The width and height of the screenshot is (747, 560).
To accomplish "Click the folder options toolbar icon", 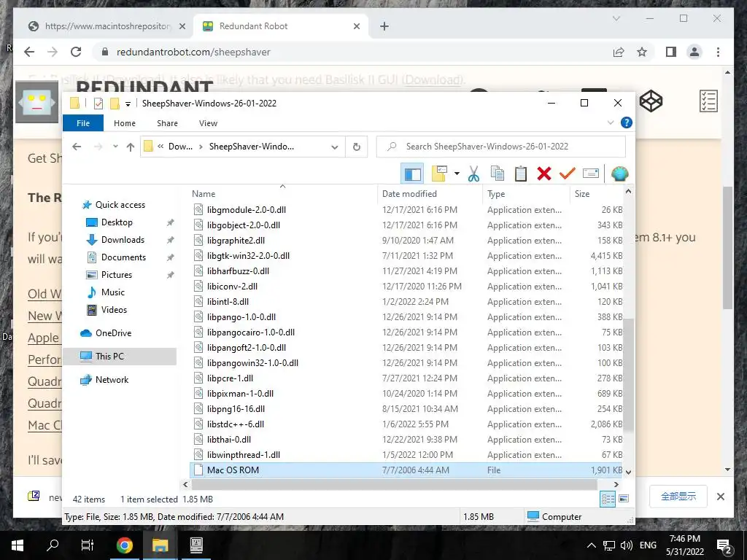I will (439, 174).
